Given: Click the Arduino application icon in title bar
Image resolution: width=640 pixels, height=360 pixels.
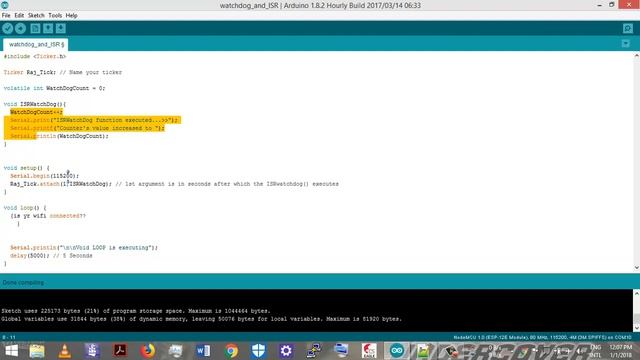Looking at the screenshot, I should 4,5.
